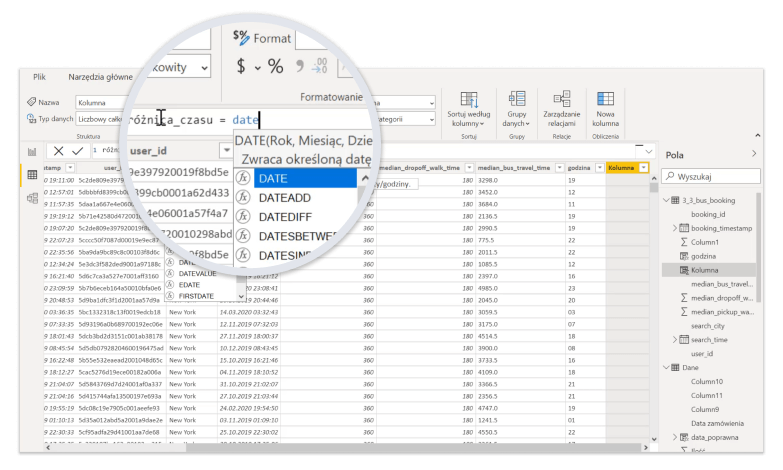Viewport: 783px width, 470px height.
Task: Click the horizontal scrollbar right arrow
Action: (x=645, y=448)
